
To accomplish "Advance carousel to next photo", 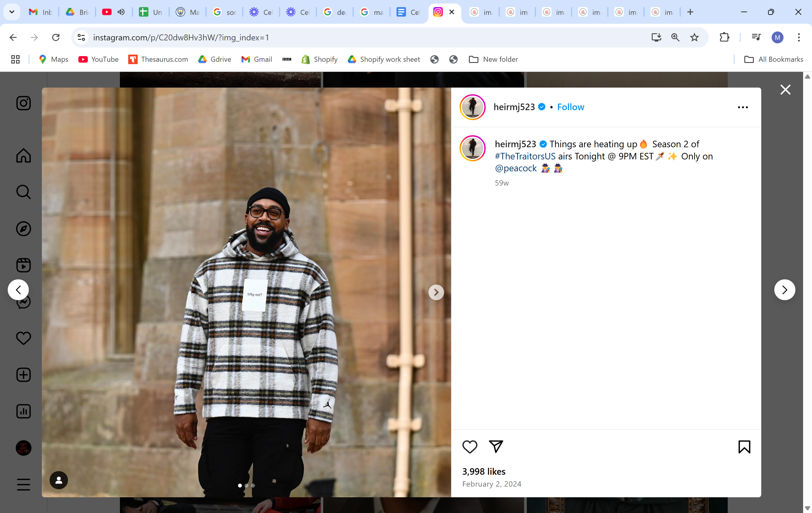I will click(x=436, y=292).
